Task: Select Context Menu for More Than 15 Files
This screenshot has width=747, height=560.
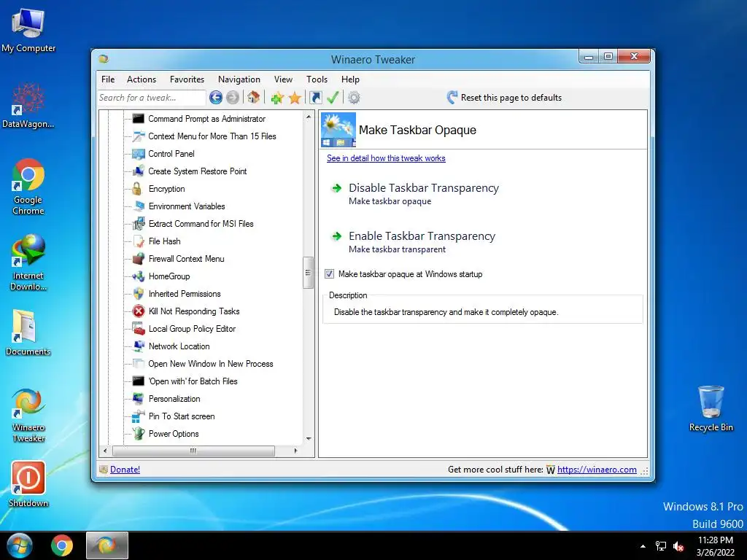Action: point(212,136)
